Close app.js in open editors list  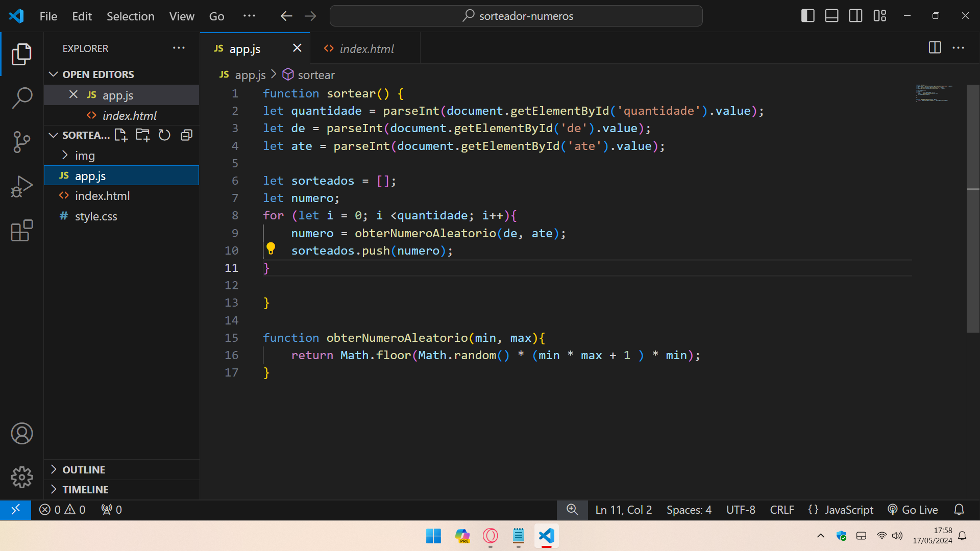click(73, 95)
